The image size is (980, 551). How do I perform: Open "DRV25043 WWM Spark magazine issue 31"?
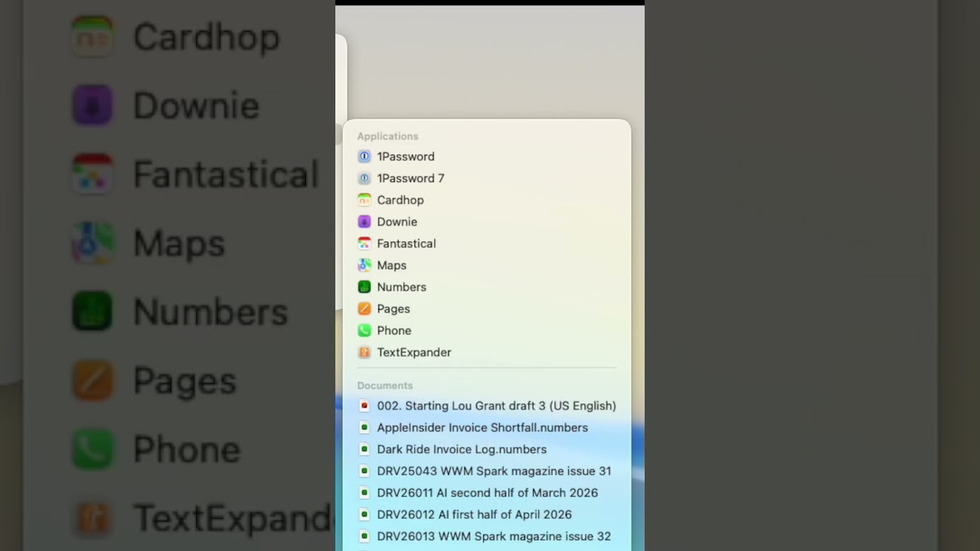point(485,471)
